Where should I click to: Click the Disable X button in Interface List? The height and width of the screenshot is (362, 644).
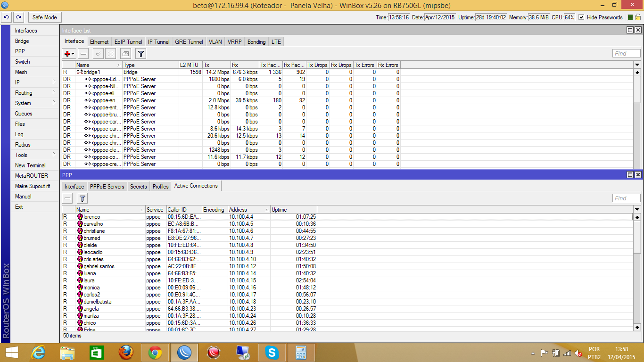(x=110, y=53)
